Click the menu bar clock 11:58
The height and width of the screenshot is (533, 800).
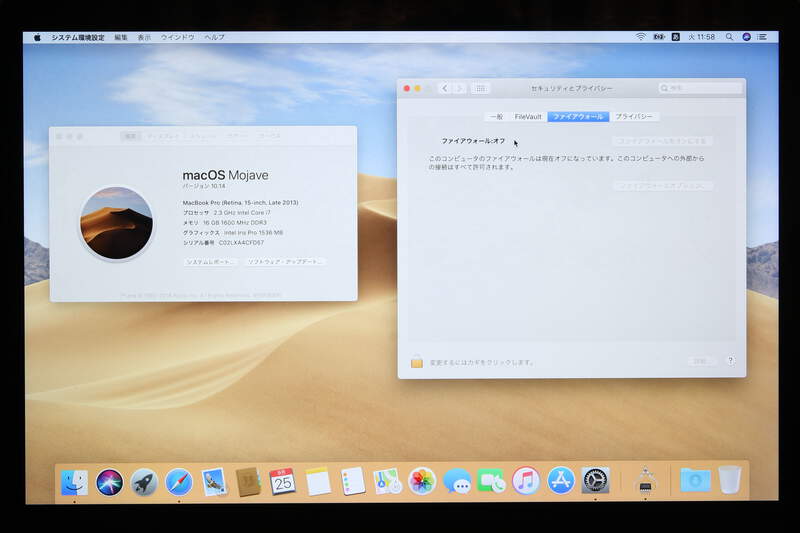coord(702,37)
